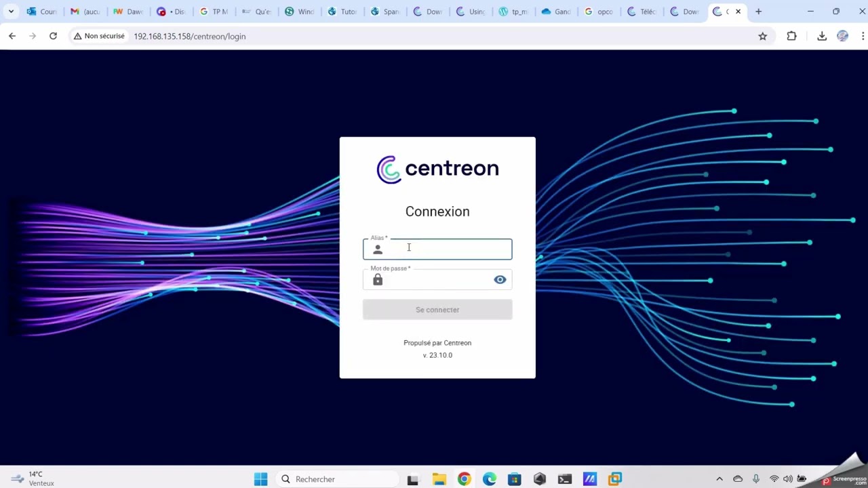Screen dimensions: 868x488
Task: Switch to the 'Dis' tab
Action: click(x=171, y=12)
